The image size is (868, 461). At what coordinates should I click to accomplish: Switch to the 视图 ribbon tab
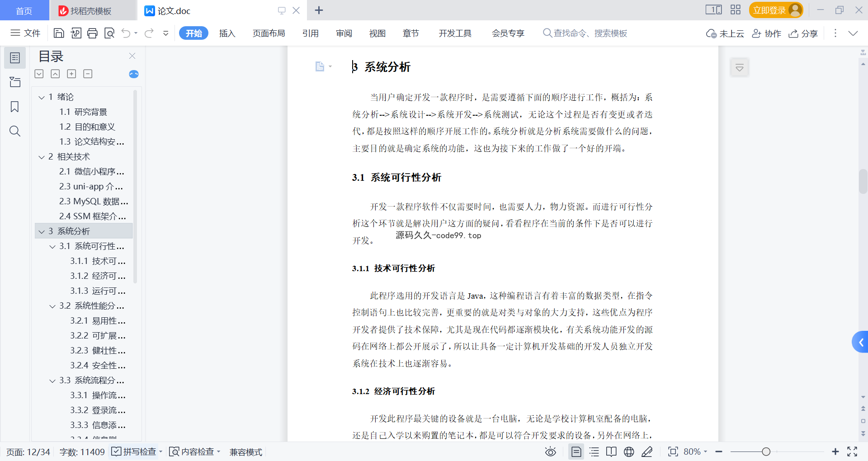click(377, 33)
